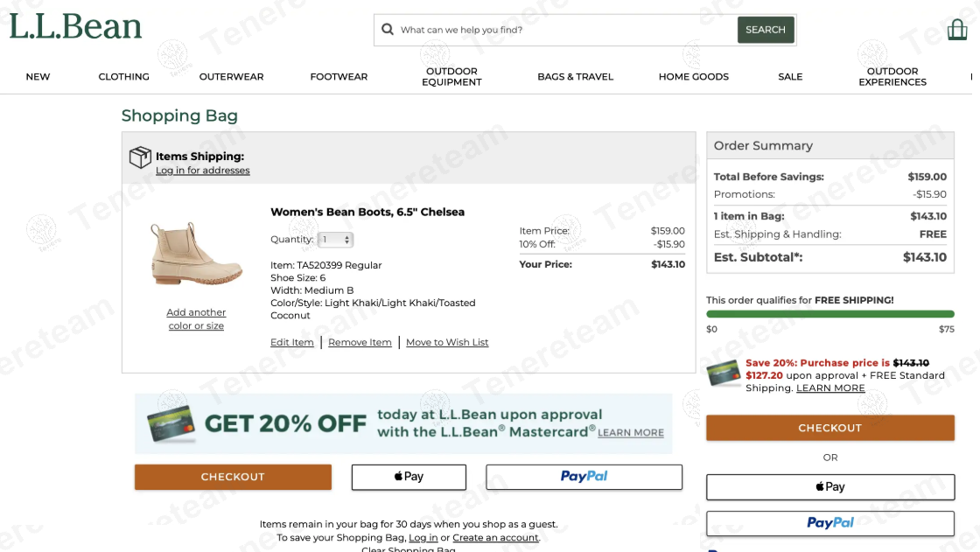
Task: Click the shipping box icon next to Items Shipping
Action: tap(139, 157)
